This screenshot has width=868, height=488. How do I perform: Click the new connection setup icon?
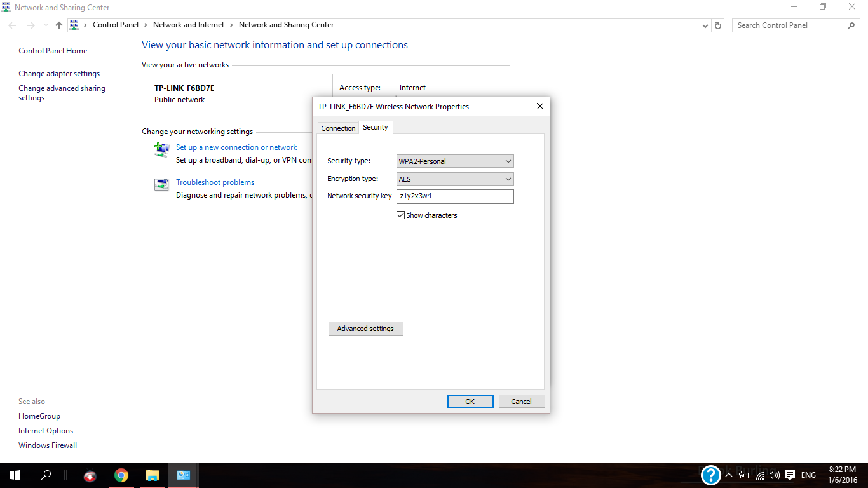[x=161, y=149]
